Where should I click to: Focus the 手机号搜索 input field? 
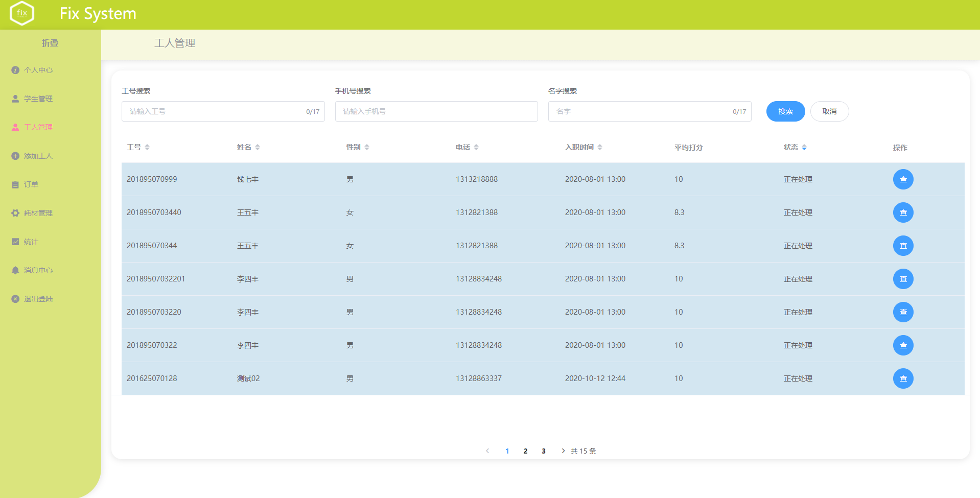[436, 111]
